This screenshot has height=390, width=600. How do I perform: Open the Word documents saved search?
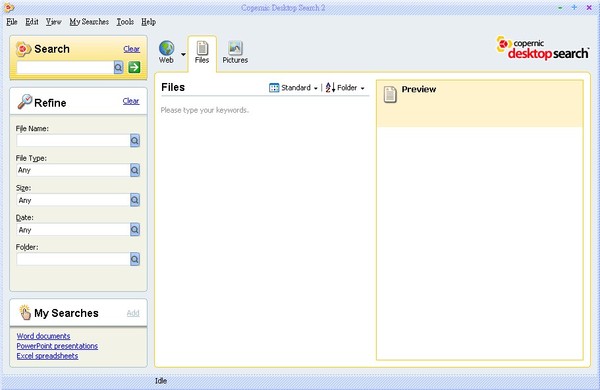pos(43,336)
